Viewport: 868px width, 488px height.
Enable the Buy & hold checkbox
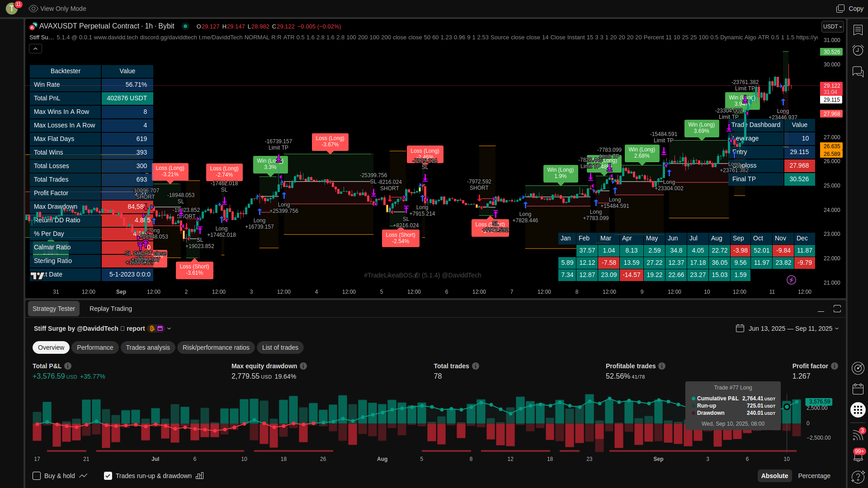tap(37, 476)
